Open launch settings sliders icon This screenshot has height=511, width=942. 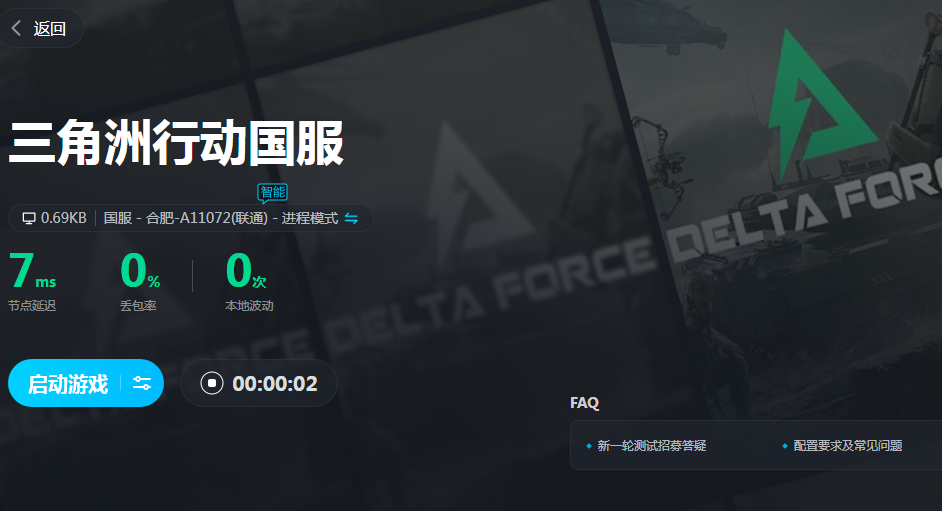(142, 383)
